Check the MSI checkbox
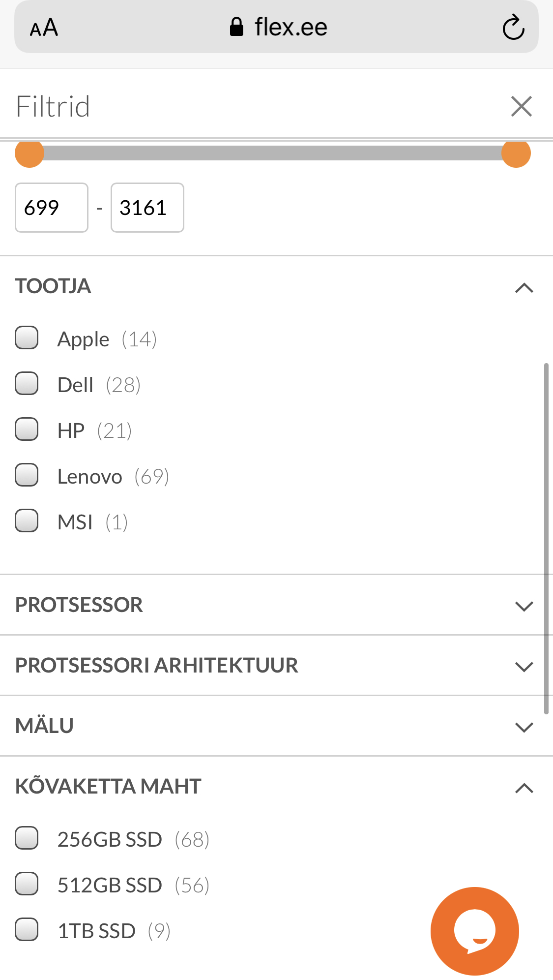 (27, 521)
